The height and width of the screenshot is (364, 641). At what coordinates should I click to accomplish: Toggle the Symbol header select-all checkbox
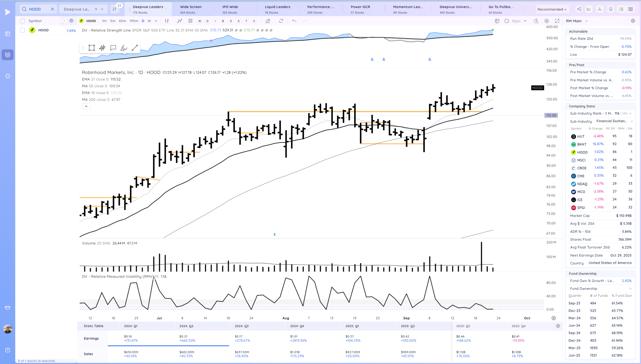[x=23, y=21]
